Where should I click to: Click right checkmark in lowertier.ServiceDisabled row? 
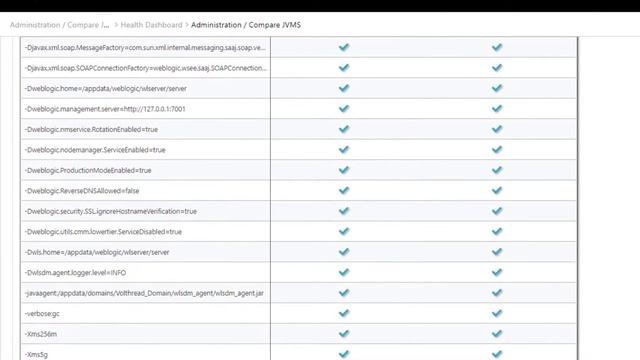click(497, 231)
